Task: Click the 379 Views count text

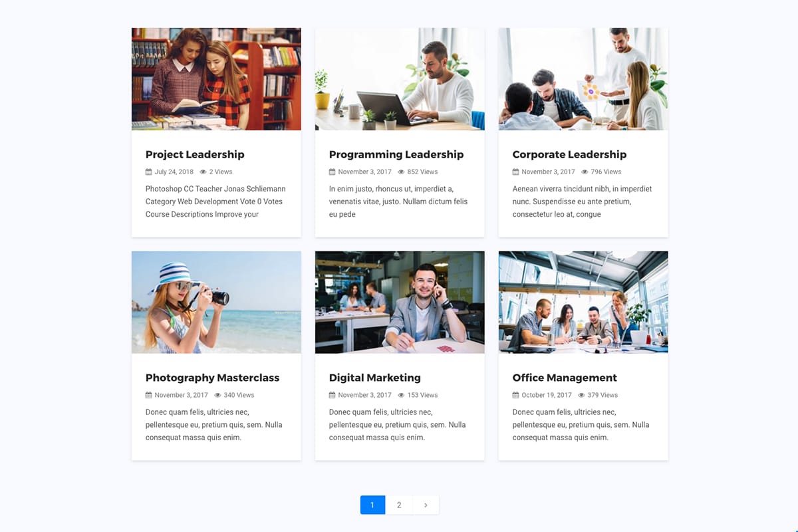Action: [x=602, y=395]
